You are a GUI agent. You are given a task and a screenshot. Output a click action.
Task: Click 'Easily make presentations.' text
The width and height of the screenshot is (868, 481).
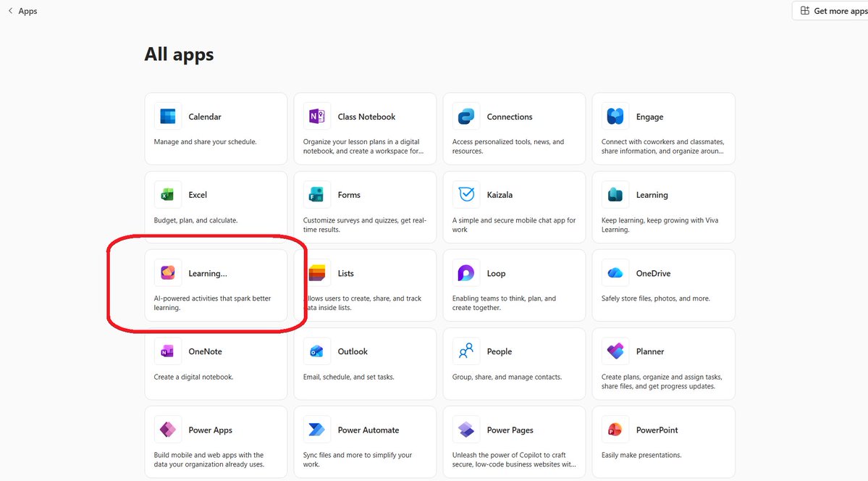[x=641, y=455]
